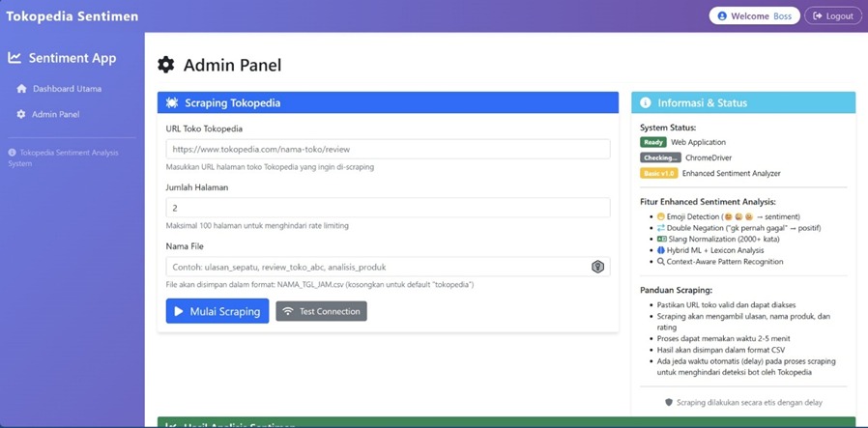The image size is (868, 428).
Task: Click the gear icon in sidebar Admin Panel
Action: click(21, 114)
